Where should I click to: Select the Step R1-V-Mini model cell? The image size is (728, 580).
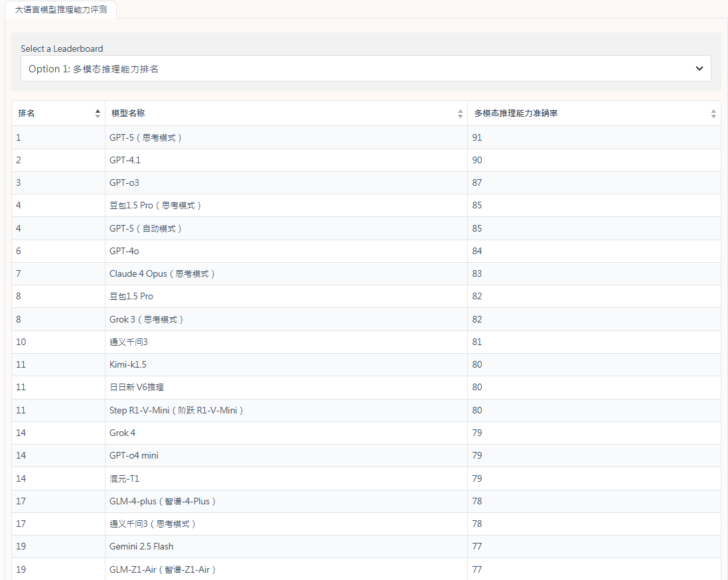click(177, 410)
